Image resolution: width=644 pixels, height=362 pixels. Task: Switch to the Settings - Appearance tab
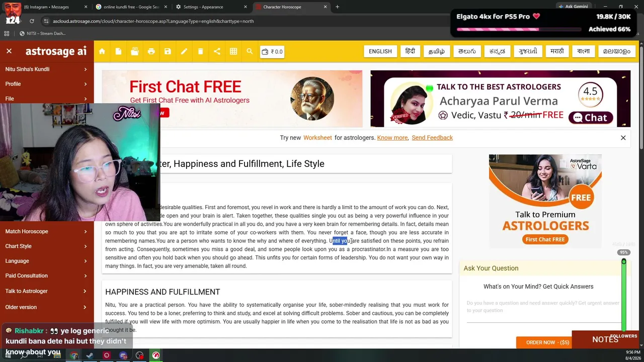tap(211, 7)
